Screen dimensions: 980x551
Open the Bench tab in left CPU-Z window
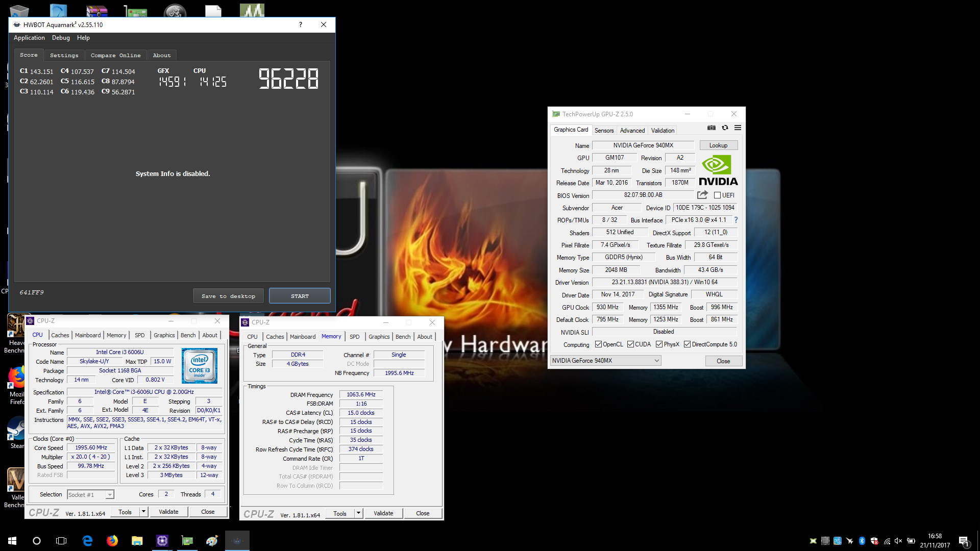[188, 335]
